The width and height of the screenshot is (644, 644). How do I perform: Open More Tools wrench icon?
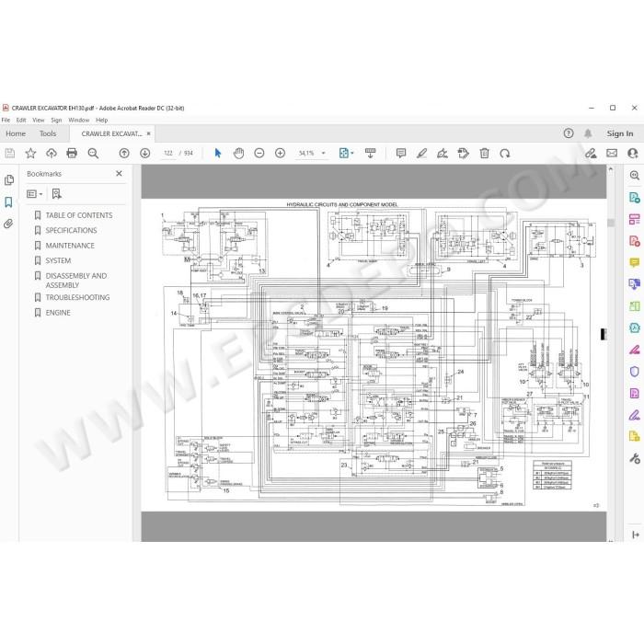coord(634,458)
